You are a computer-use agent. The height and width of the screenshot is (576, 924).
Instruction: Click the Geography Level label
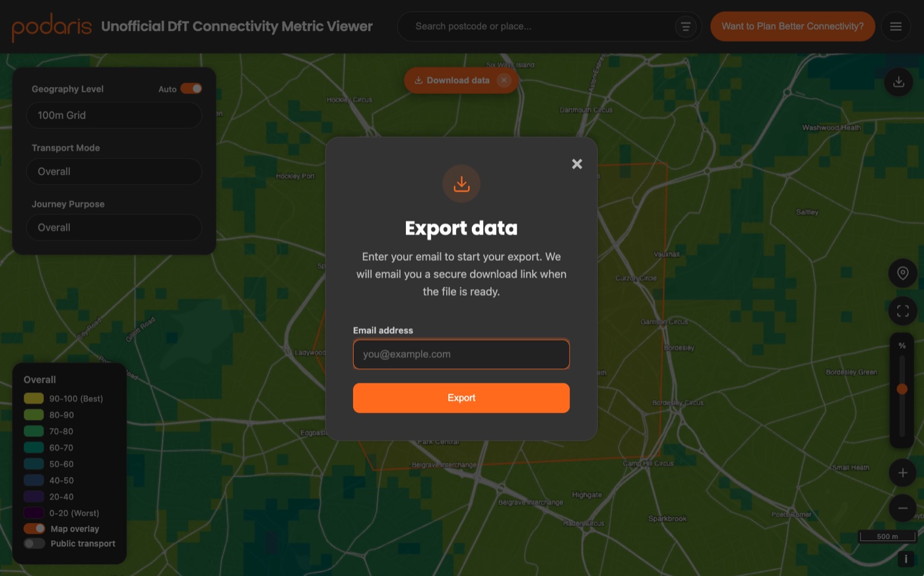pyautogui.click(x=67, y=89)
